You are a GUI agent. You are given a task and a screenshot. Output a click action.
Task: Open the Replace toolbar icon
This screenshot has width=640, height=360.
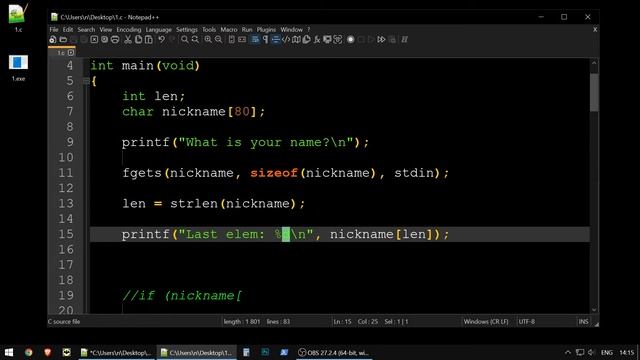point(195,40)
